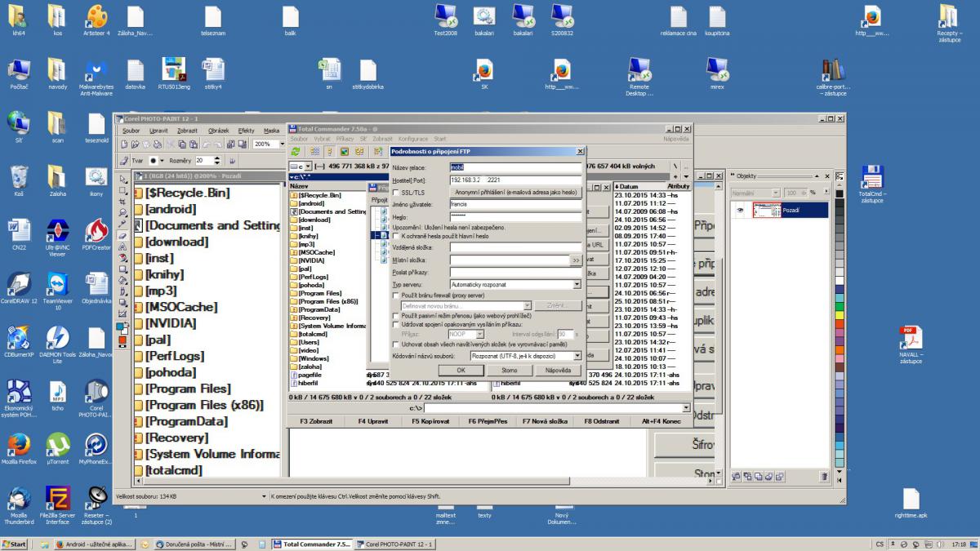Select the Zoom tool in PHOTO-PAINT toolbox
The image size is (980, 551).
[122, 212]
